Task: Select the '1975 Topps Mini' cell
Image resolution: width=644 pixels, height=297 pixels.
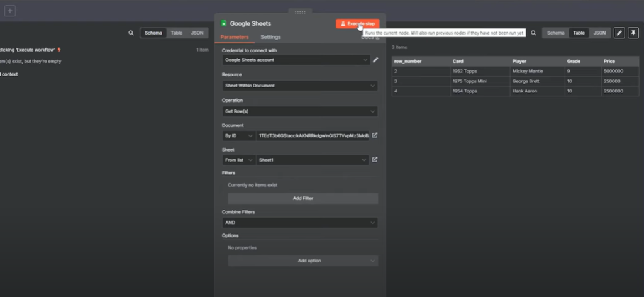Action: click(x=480, y=81)
